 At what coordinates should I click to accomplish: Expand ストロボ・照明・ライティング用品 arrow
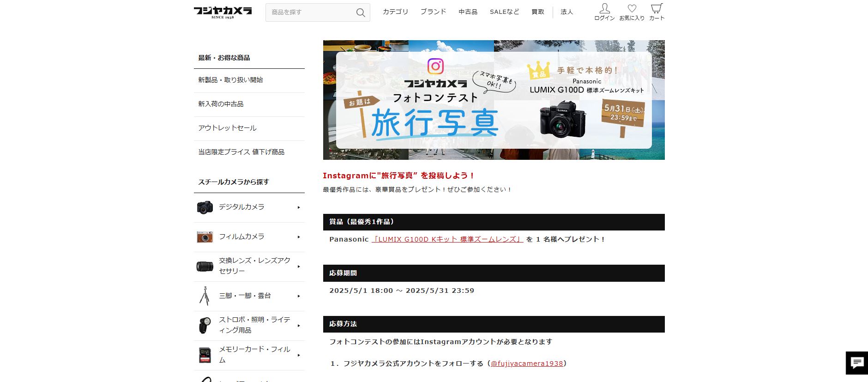(299, 326)
